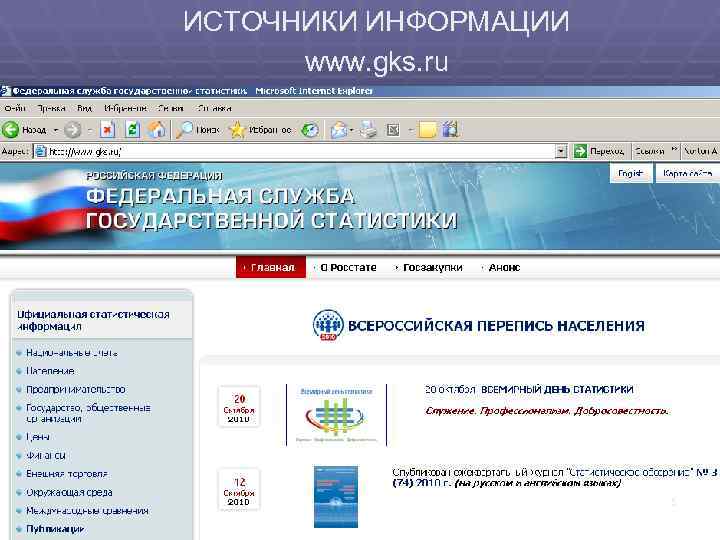Stop page loading with the red X icon
Viewport: 720px width, 540px height.
pos(107,130)
